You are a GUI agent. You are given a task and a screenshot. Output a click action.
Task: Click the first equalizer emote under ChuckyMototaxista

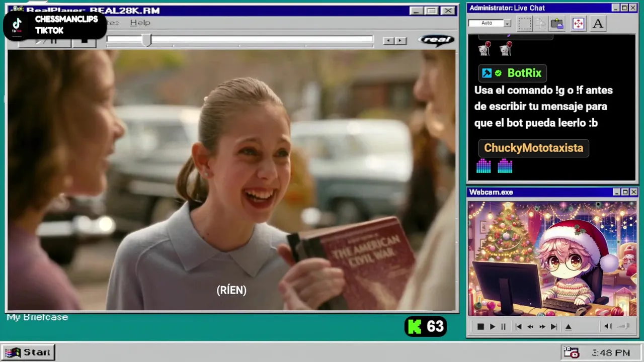click(x=484, y=166)
